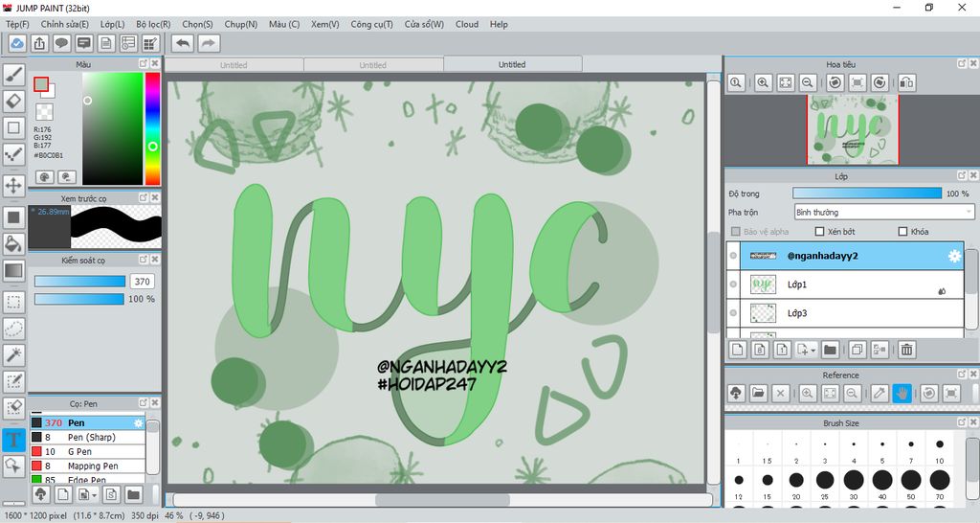
Task: Toggle the Khóa (lock) checkbox
Action: point(902,232)
